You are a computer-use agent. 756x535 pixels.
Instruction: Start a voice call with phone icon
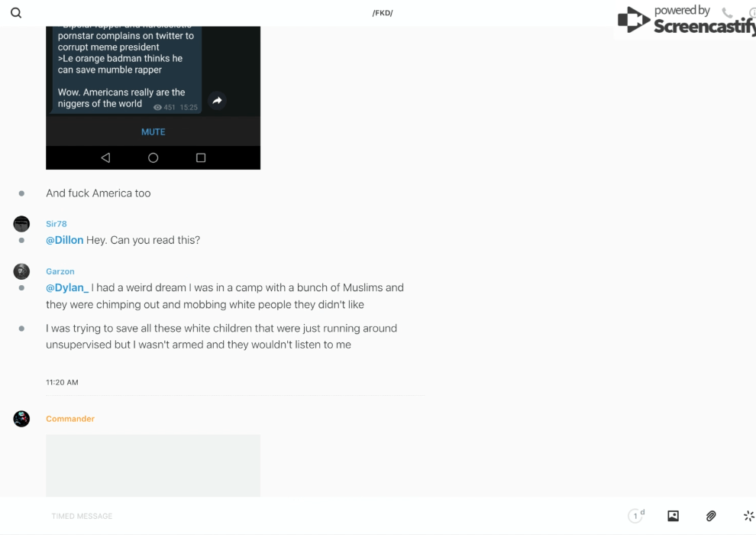[x=727, y=13]
